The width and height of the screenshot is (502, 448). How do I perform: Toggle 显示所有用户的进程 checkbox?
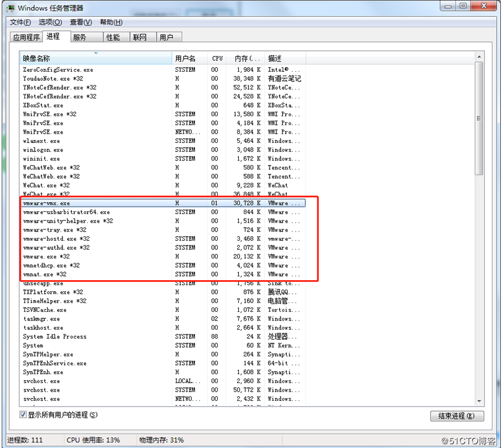tap(23, 415)
